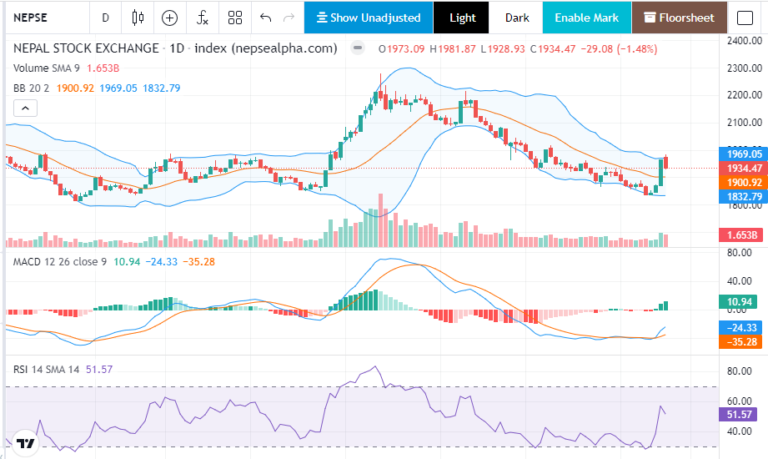Viewport: 768px width, 459px height.
Task: Open the indicator templates grid icon
Action: 235,18
